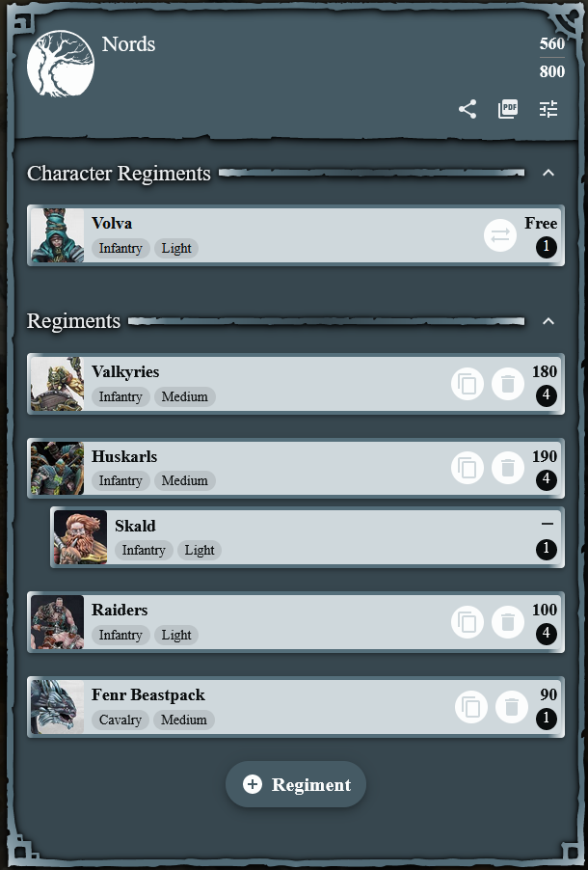Screen dimensions: 588x870
Task: Swap the Volva character using arrows icon
Action: pos(499,235)
